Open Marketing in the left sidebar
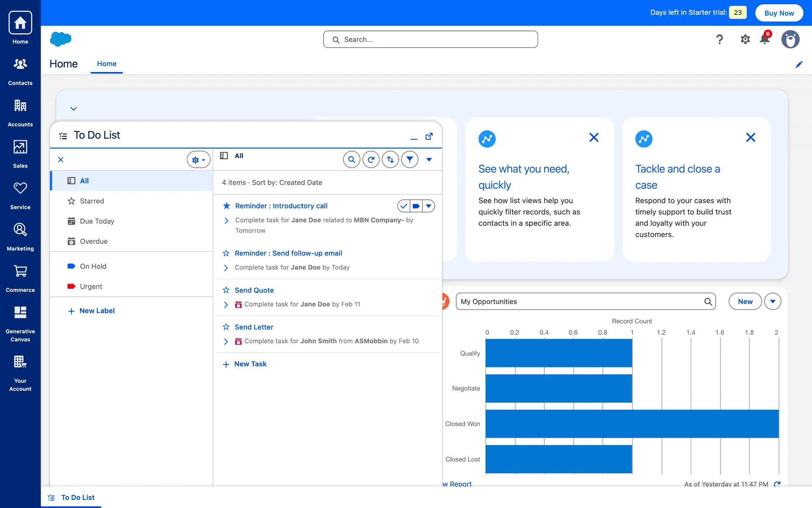The width and height of the screenshot is (812, 508). [x=20, y=237]
